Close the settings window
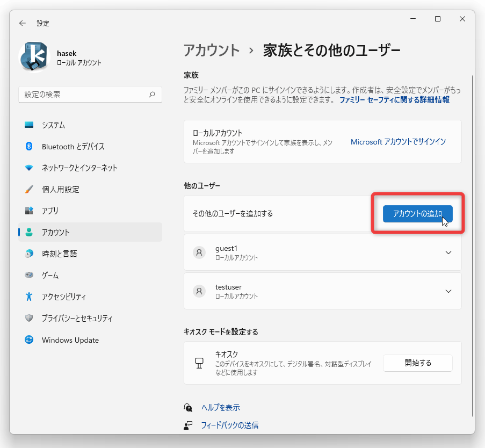This screenshot has height=448, width=485. pyautogui.click(x=462, y=19)
